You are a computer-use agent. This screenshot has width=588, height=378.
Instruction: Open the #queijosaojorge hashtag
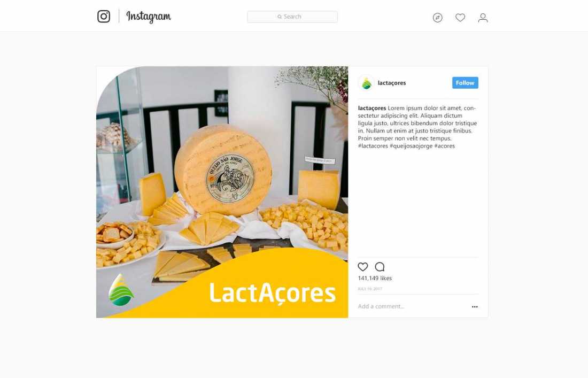pyautogui.click(x=411, y=146)
